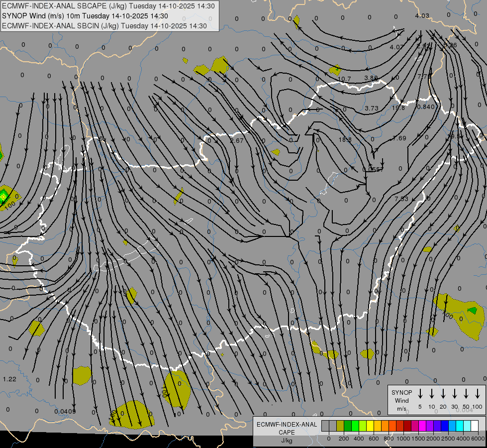
Task: Click the 19.8 value on the map
Action: 398,108
